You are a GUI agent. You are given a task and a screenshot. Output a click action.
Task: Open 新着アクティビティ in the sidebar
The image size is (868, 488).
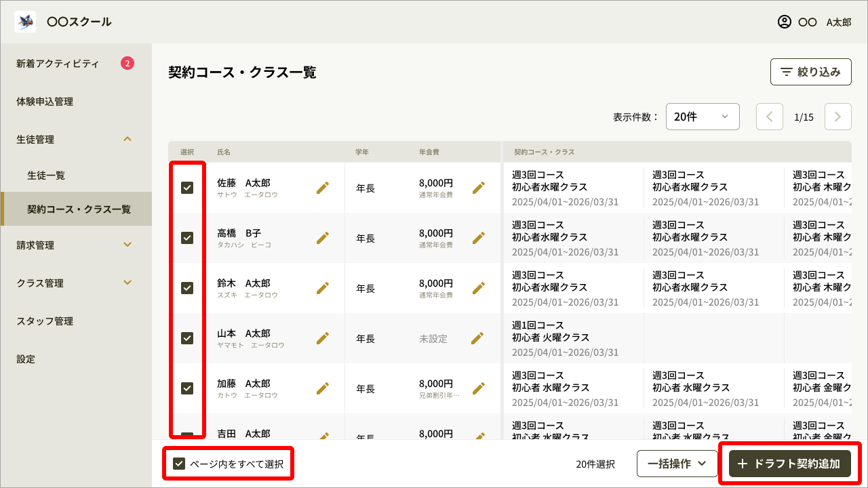58,64
